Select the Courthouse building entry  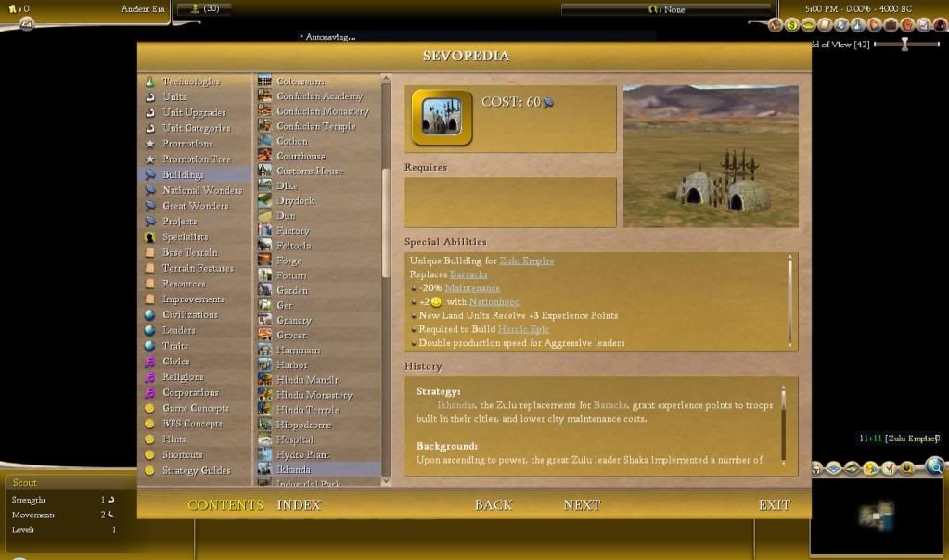[301, 156]
